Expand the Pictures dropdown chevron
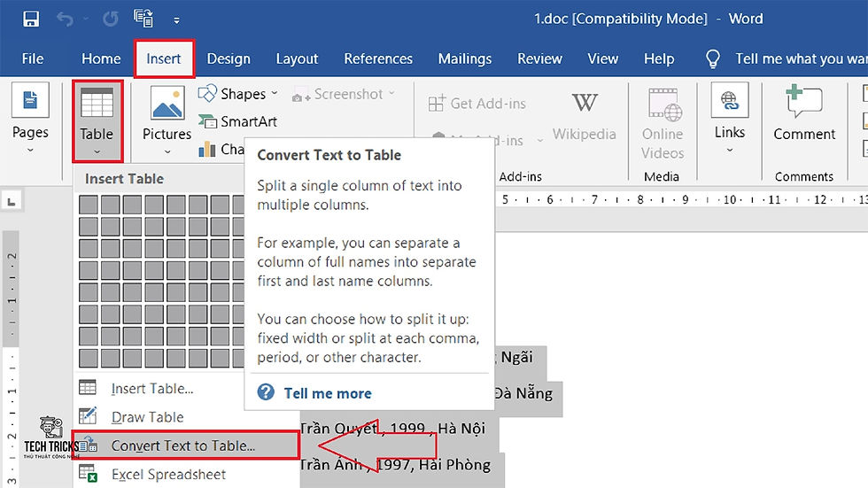Screen dimensions: 868x488 point(167,151)
